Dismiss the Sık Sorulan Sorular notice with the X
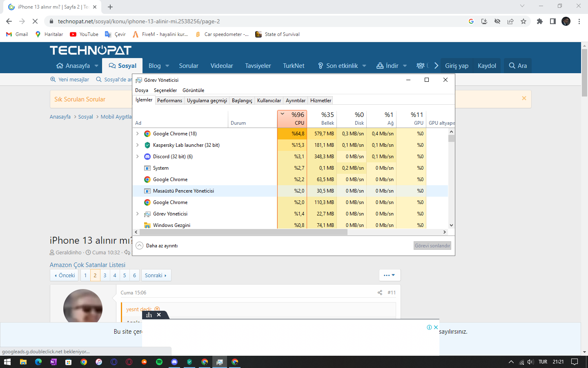 pyautogui.click(x=524, y=98)
